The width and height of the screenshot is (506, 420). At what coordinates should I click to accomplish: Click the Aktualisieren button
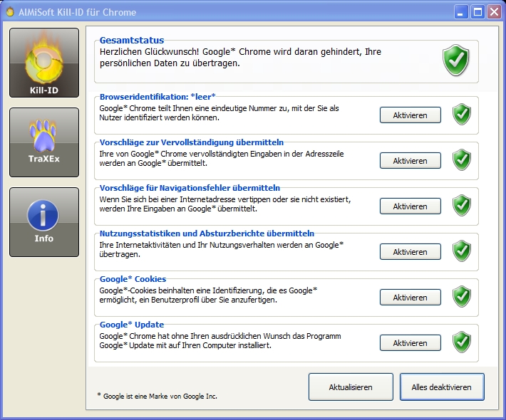pyautogui.click(x=351, y=387)
